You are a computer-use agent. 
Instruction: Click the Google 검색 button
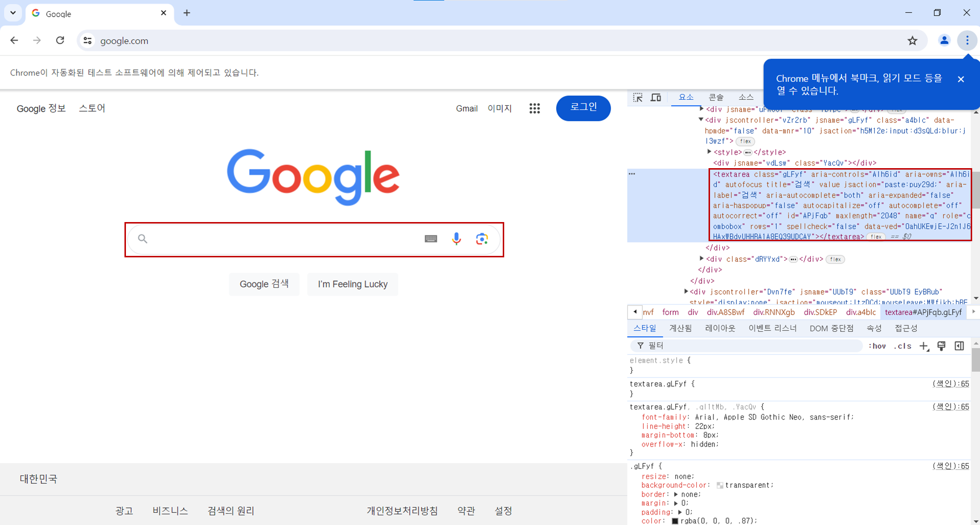(264, 284)
